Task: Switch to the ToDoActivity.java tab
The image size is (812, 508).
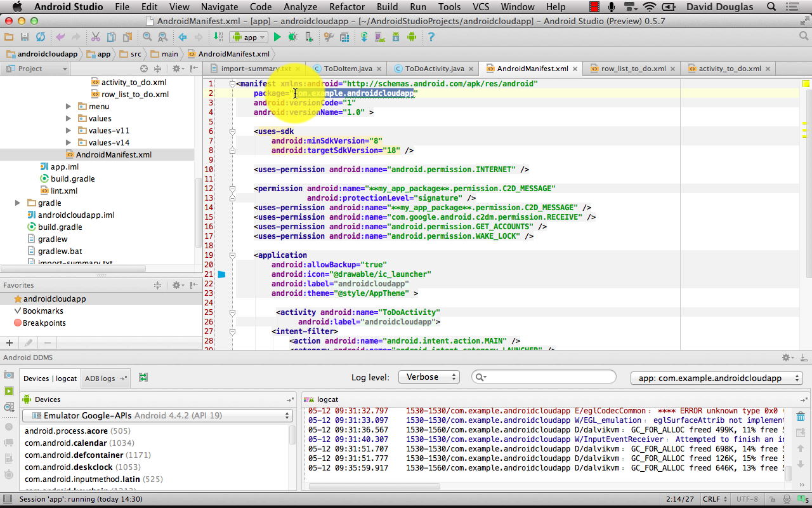Action: point(434,69)
